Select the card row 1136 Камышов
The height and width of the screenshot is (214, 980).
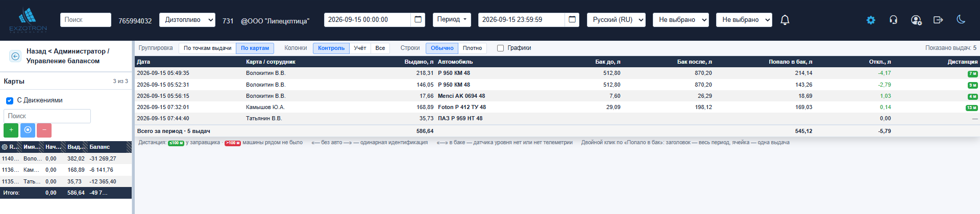click(x=66, y=170)
